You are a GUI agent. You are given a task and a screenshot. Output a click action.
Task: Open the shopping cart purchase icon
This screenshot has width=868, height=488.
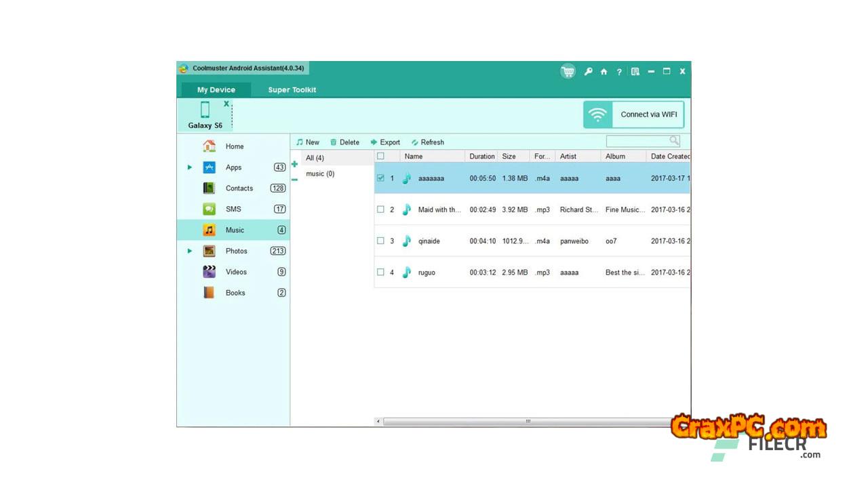(568, 71)
